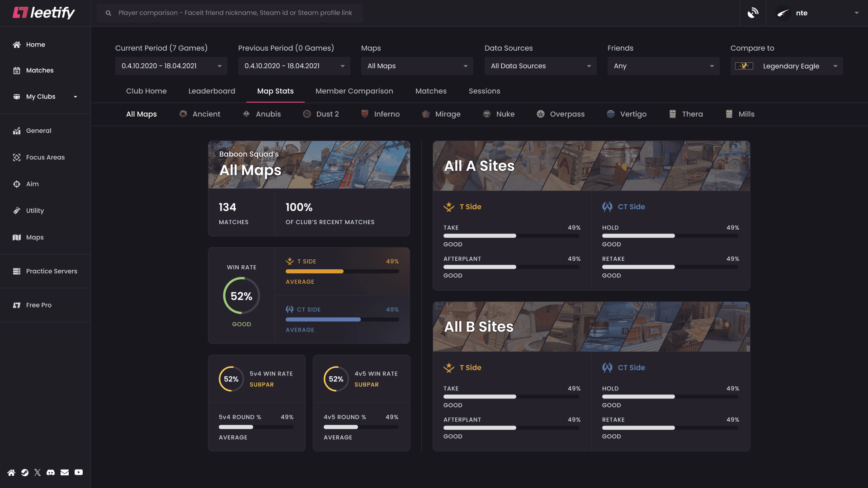The width and height of the screenshot is (868, 488).
Task: Expand the Data Sources dropdown
Action: [x=540, y=66]
